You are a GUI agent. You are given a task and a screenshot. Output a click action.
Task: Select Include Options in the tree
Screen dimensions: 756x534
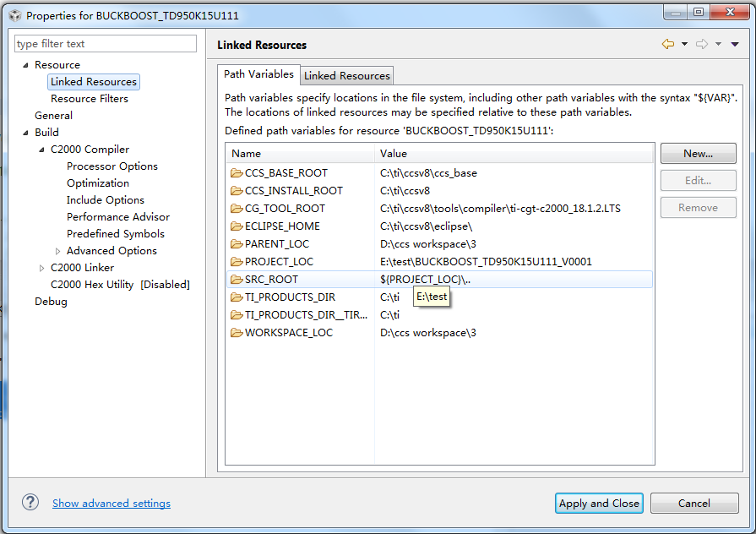click(106, 200)
